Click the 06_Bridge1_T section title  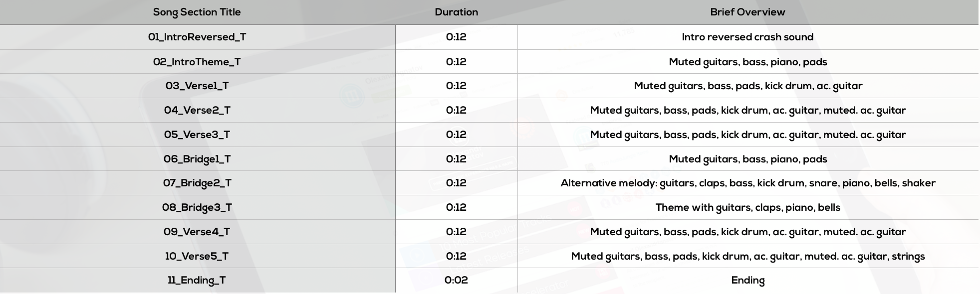pos(197,159)
